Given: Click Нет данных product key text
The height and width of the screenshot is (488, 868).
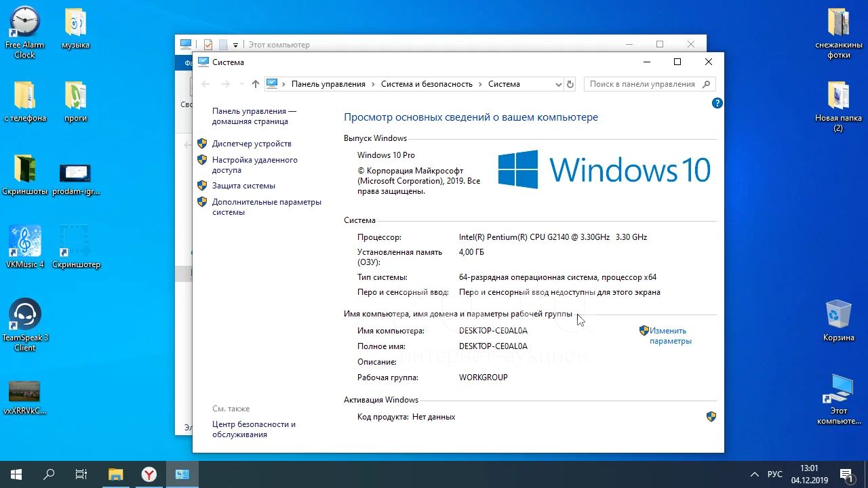Looking at the screenshot, I should [x=433, y=417].
